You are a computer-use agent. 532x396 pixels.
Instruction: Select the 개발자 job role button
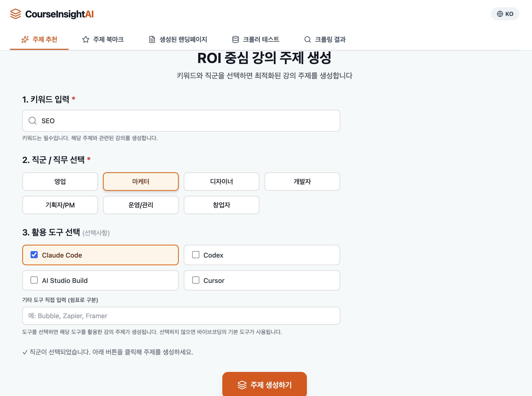tap(302, 181)
